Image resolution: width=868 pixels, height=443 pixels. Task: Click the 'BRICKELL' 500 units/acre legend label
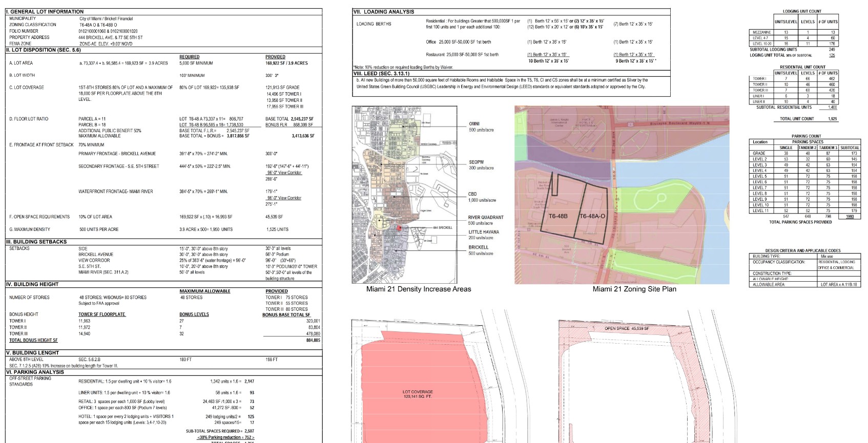[x=479, y=247]
